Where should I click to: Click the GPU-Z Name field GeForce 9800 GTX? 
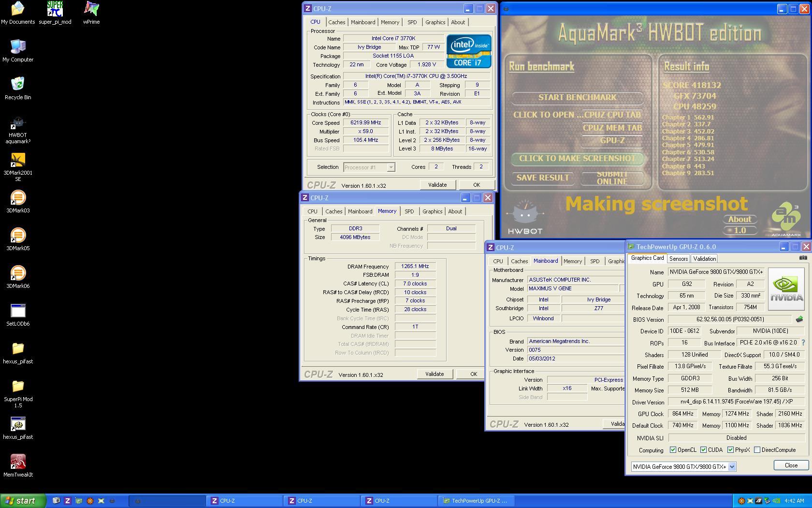click(716, 272)
